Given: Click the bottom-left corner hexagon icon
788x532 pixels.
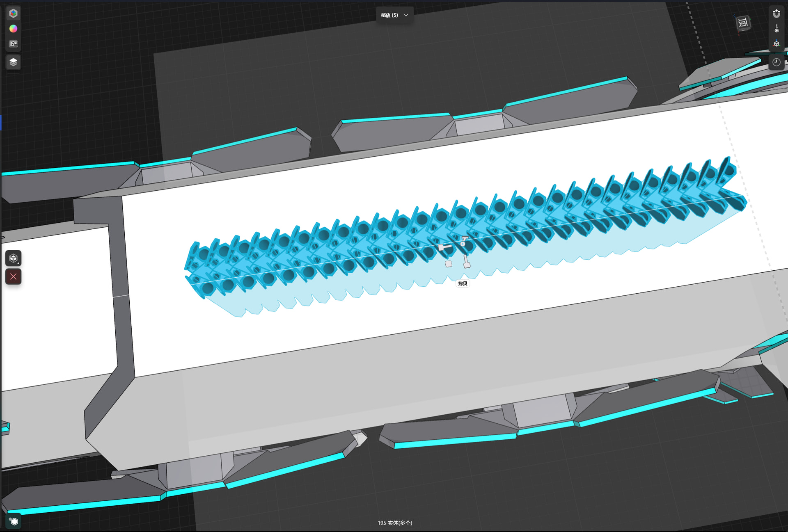Looking at the screenshot, I should pyautogui.click(x=14, y=521).
